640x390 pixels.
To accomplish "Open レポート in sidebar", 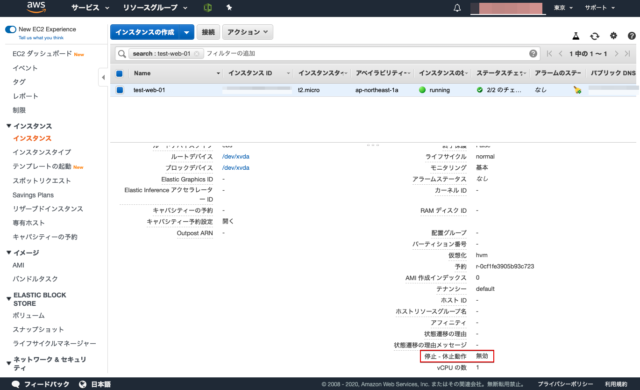I will point(25,96).
